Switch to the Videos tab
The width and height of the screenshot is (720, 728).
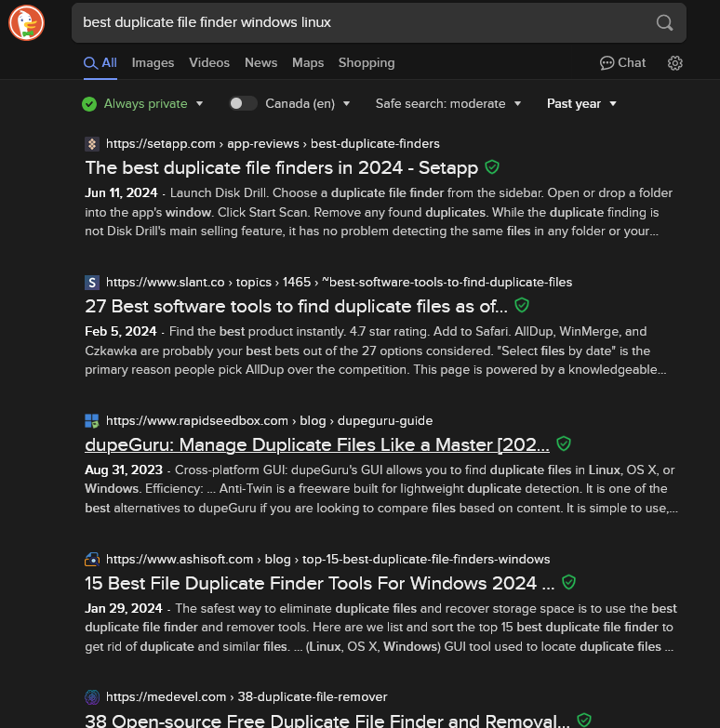tap(209, 63)
